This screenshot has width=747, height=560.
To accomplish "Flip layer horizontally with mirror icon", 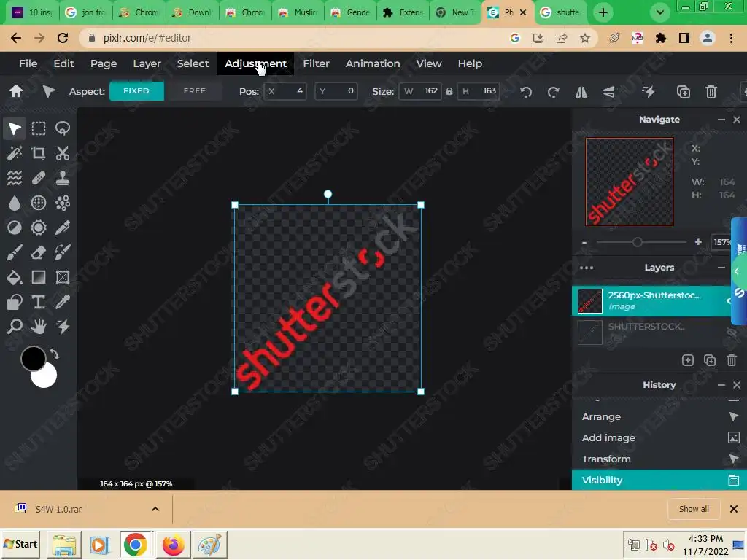I will 581,92.
